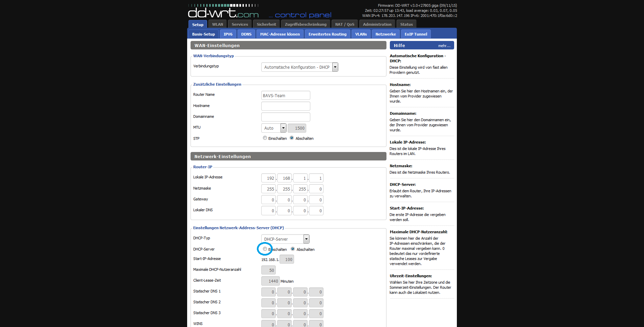Click the Client-Lease-Zeit field 1440
The height and width of the screenshot is (327, 644).
270,281
